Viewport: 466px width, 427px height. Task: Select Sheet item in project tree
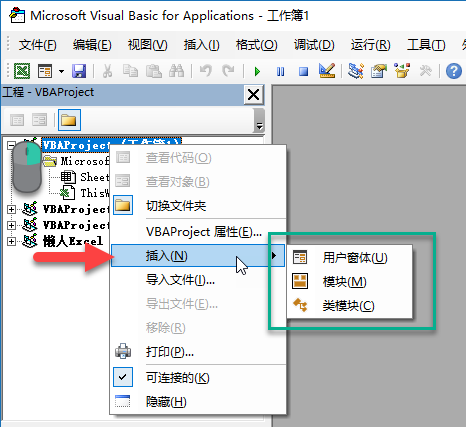(x=94, y=177)
